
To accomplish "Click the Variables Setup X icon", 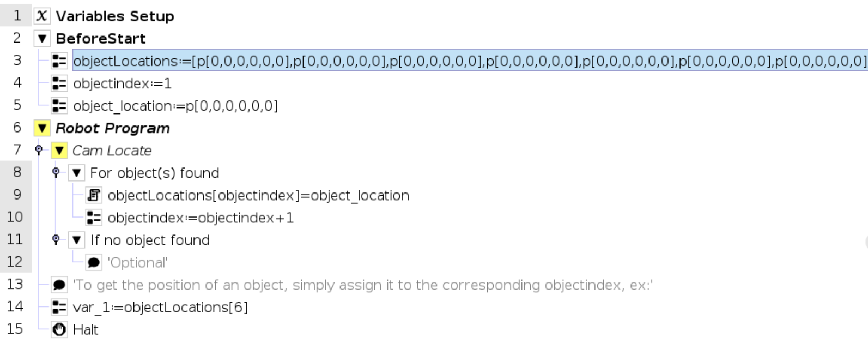I will 41,16.
